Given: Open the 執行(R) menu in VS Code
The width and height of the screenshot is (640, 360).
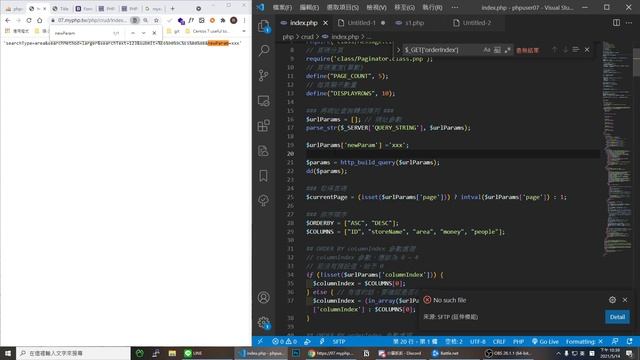Looking at the screenshot, I should [x=432, y=7].
